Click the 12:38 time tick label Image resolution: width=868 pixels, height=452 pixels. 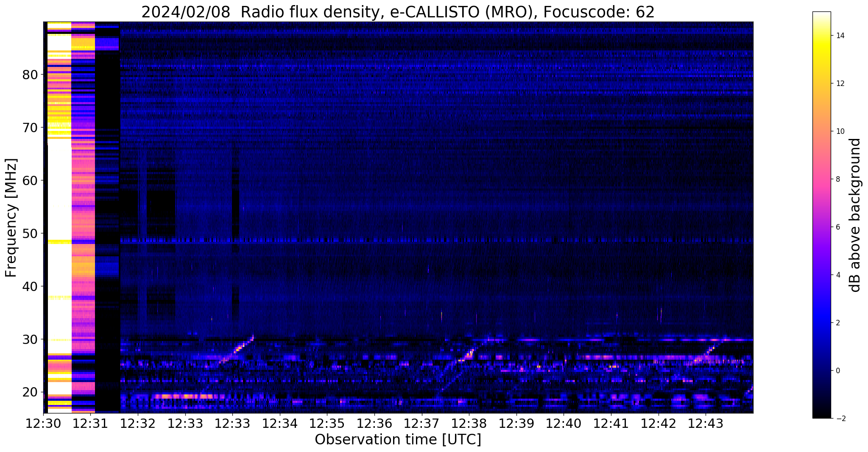pos(469,423)
